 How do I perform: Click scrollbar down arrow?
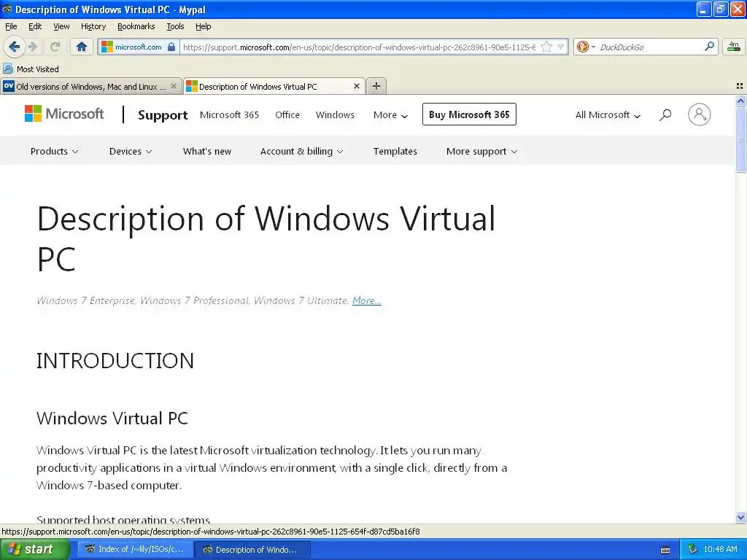click(740, 517)
